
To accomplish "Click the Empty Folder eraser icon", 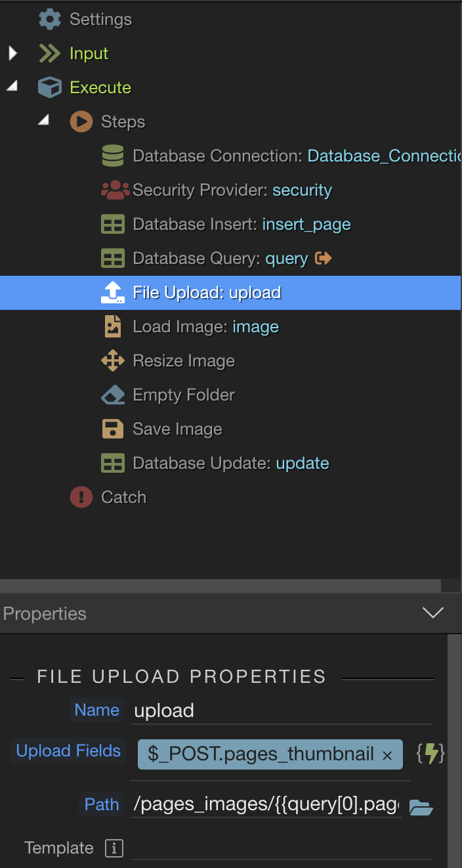I will (x=113, y=395).
